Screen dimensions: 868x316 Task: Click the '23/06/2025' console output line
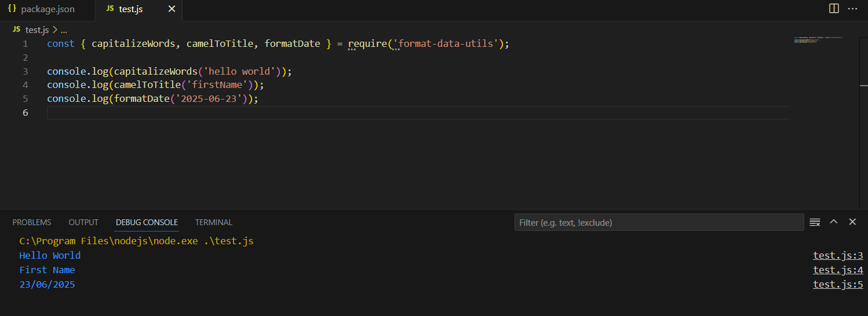tap(47, 284)
